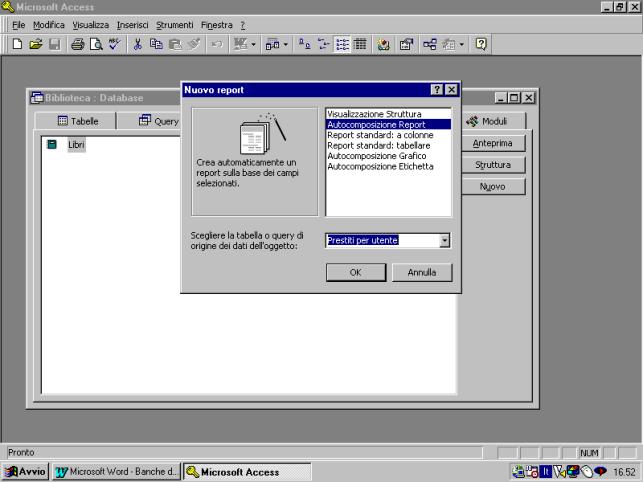Click the Undo arrow icon
The height and width of the screenshot is (482, 643).
coord(217,44)
